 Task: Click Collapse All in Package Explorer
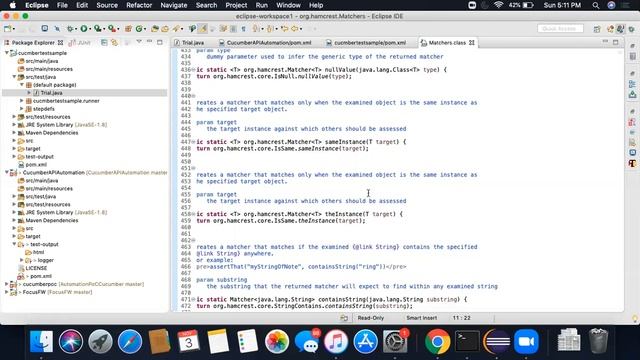(x=104, y=42)
